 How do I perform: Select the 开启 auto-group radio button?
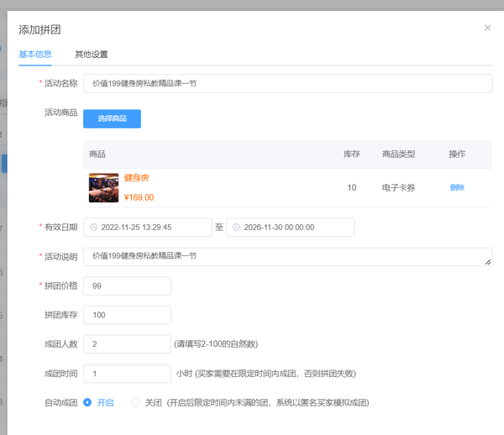point(87,402)
